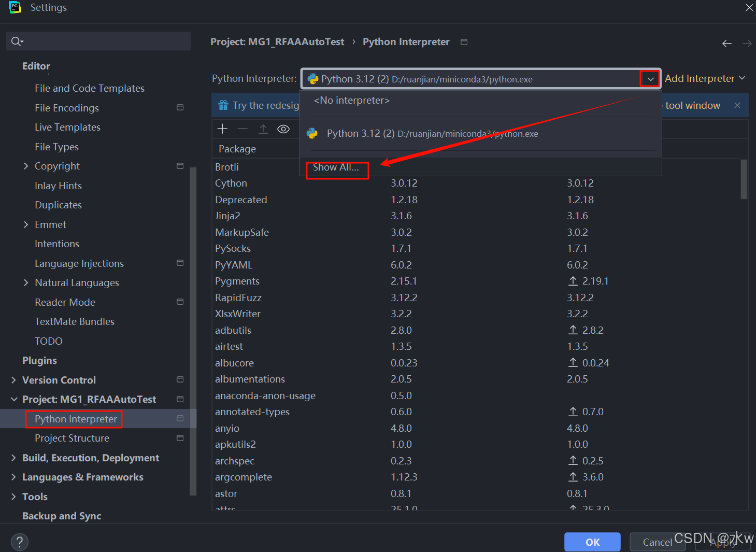Screen dimensions: 756x552
Task: Click the Package column header
Action: click(x=237, y=149)
